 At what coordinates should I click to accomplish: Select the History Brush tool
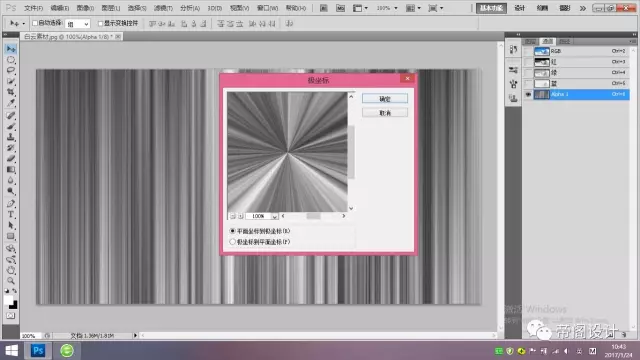click(11, 148)
